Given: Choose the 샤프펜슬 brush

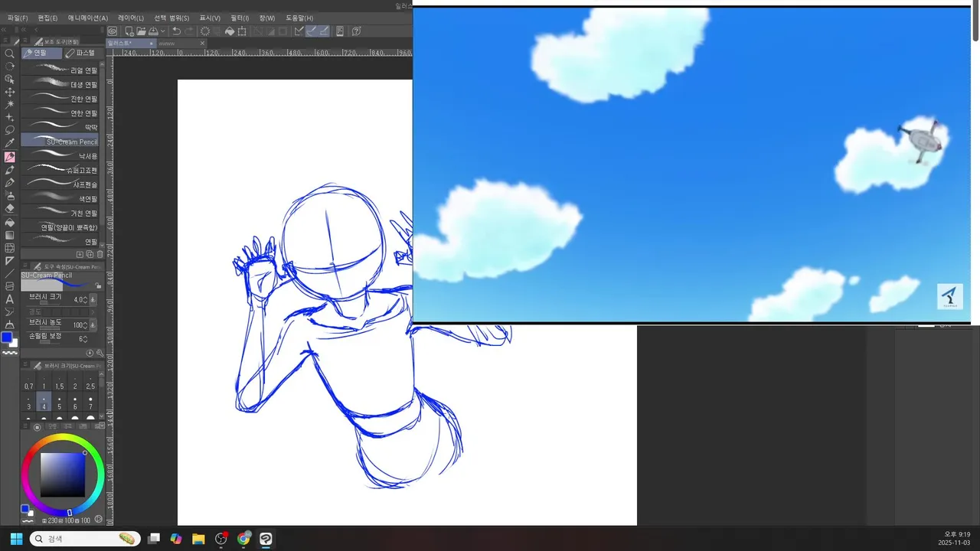Looking at the screenshot, I should coord(60,184).
